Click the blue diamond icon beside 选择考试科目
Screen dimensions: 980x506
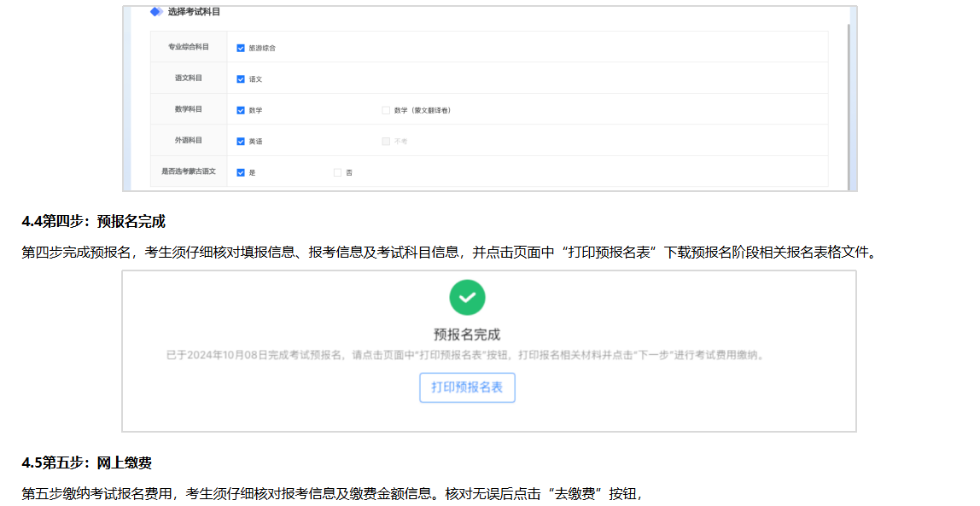coord(155,12)
